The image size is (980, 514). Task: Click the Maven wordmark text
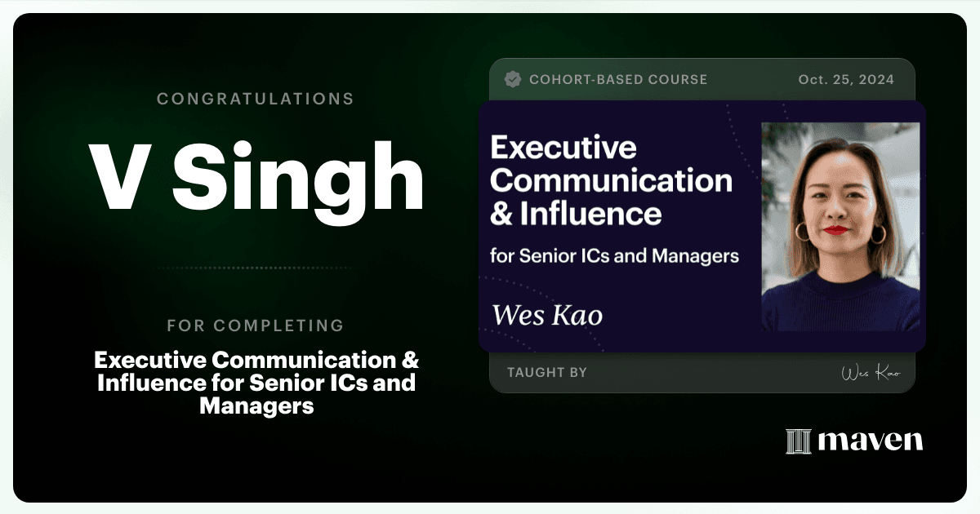(871, 441)
